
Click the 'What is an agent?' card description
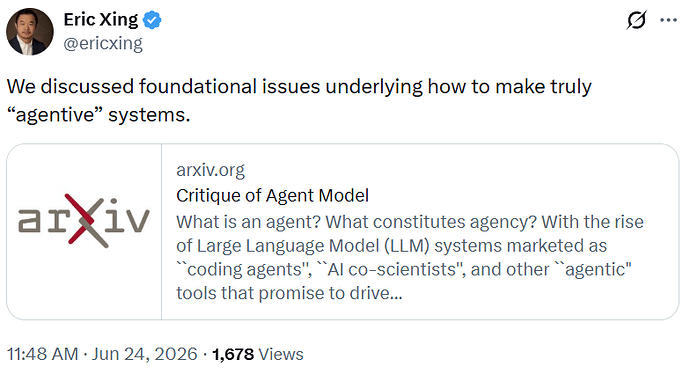point(410,257)
